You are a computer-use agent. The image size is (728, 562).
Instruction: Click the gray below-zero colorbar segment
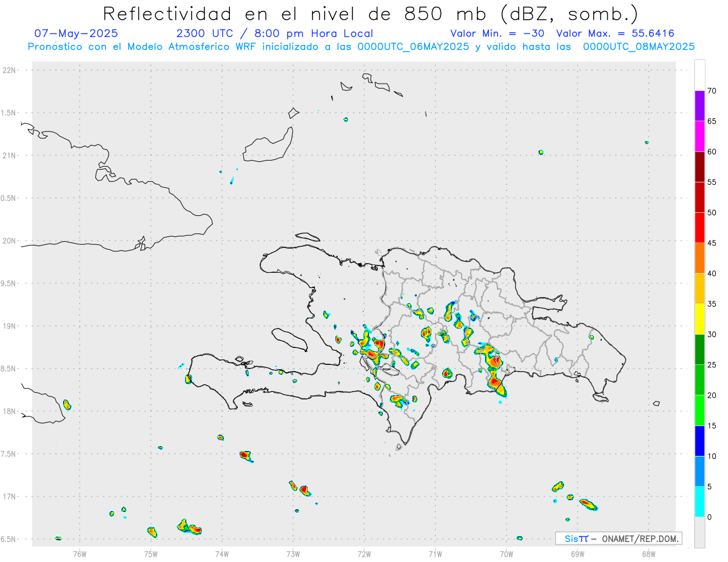point(699,532)
